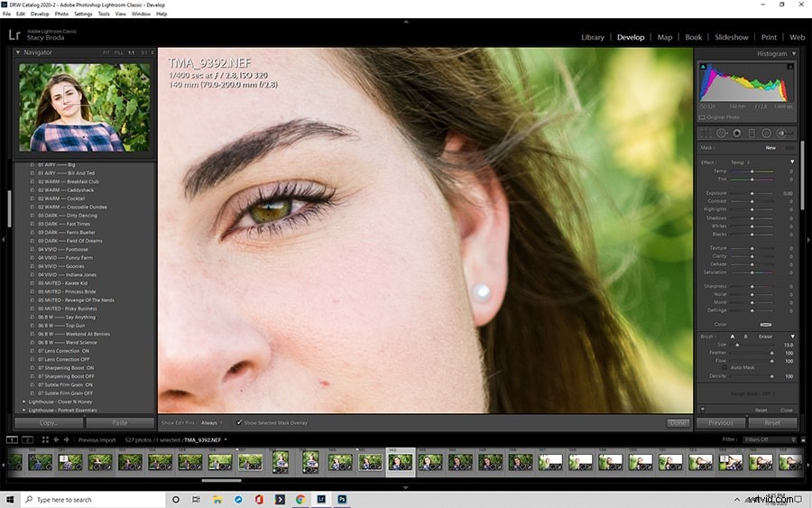This screenshot has height=508, width=812.
Task: Open second window display 2
Action: [x=27, y=439]
